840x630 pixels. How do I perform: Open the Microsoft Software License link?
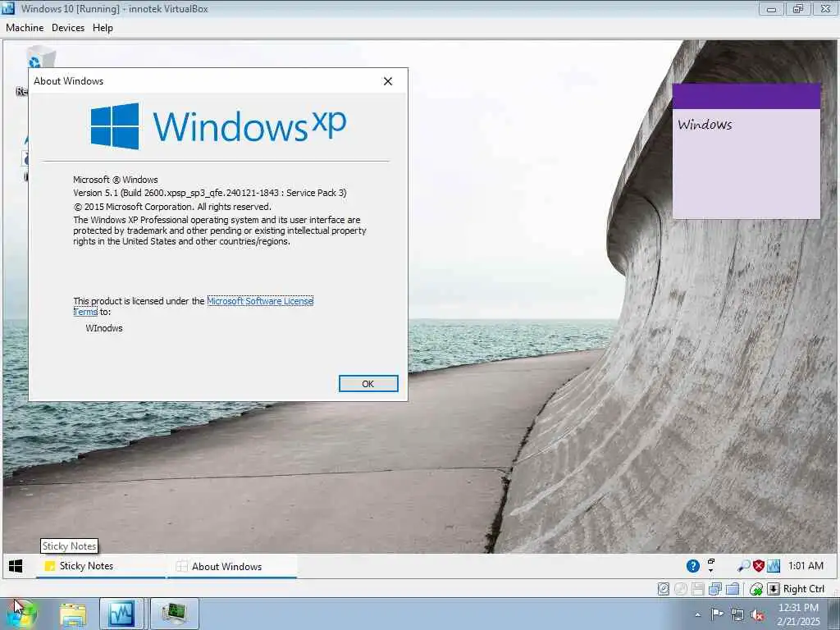260,301
